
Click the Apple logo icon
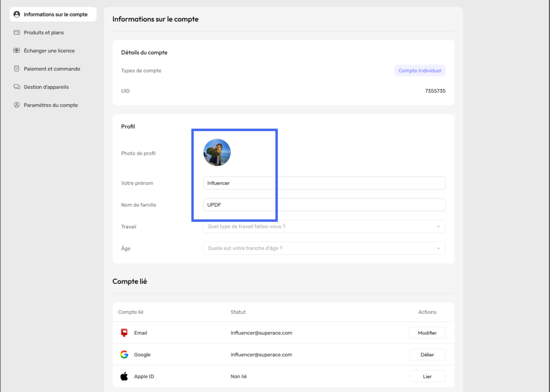click(124, 376)
